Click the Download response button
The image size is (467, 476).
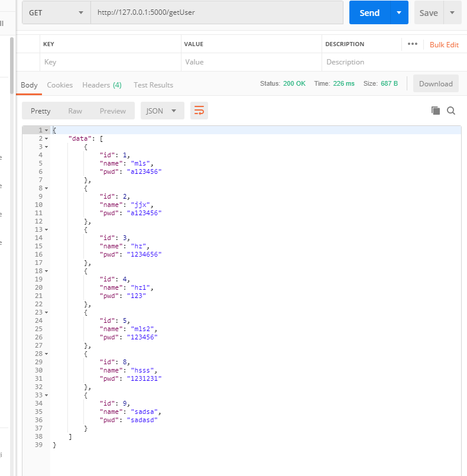point(436,83)
